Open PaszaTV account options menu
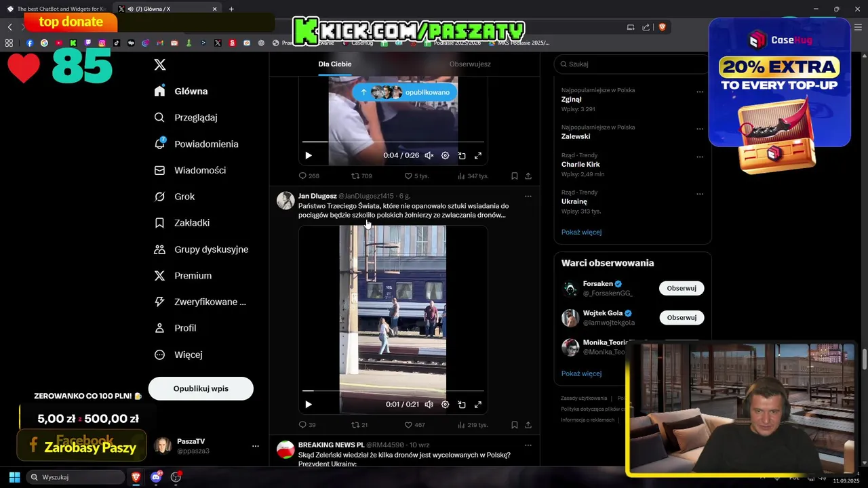This screenshot has height=488, width=868. coord(256,446)
